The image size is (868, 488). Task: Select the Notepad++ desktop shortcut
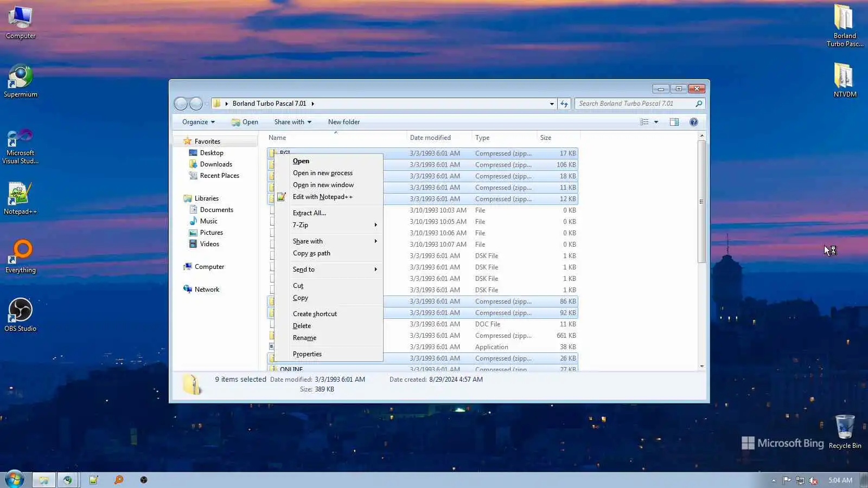point(21,198)
